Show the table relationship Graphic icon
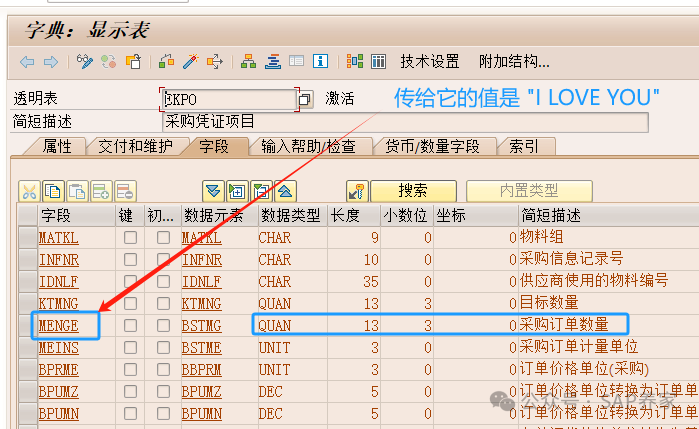The image size is (699, 429). (354, 61)
